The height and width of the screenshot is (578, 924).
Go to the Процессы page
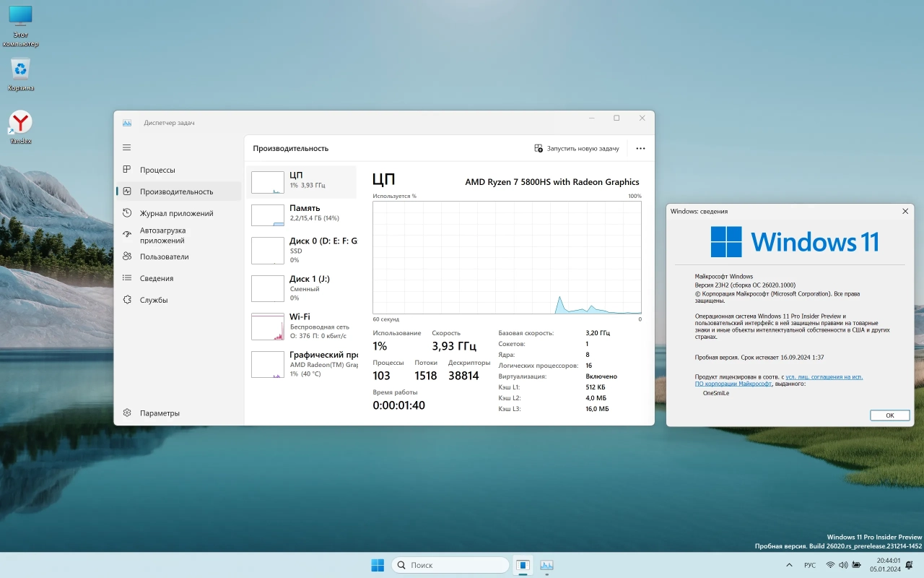click(x=178, y=170)
